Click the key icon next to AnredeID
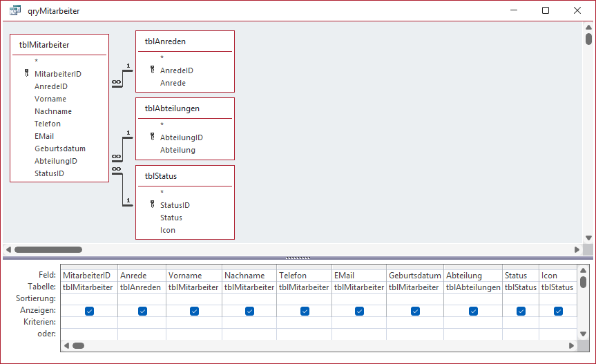Screen dimensions: 596x364 click(152, 70)
